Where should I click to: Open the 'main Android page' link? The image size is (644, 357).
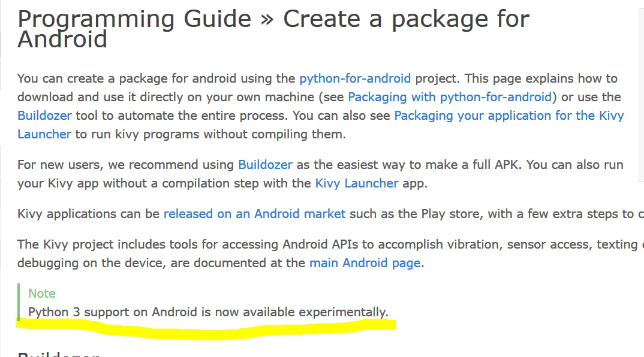coord(365,263)
